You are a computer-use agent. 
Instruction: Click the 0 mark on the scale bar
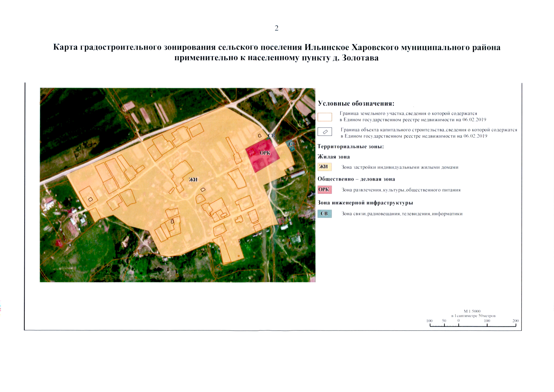point(459,321)
